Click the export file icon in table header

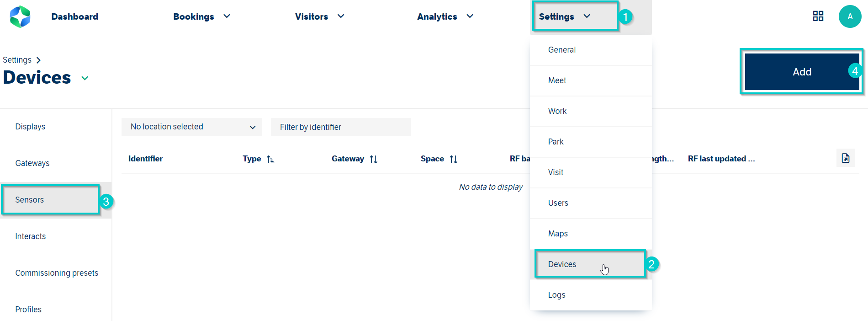pos(845,158)
